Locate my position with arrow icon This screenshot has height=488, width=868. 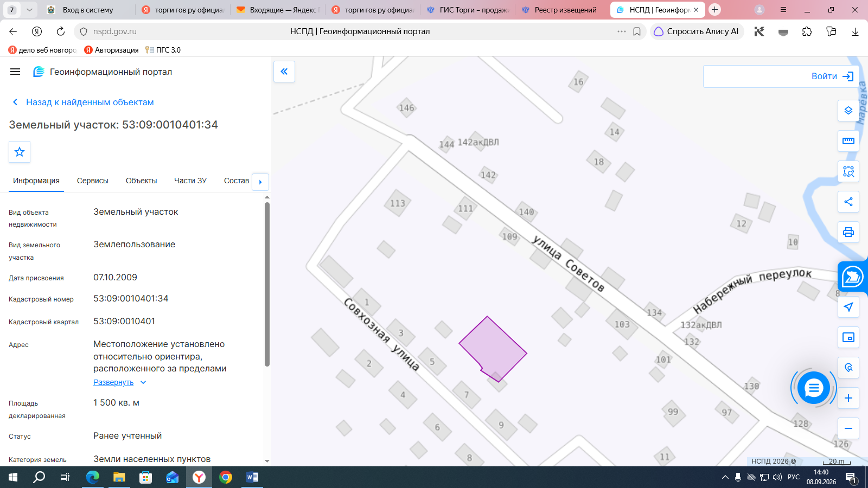click(848, 307)
